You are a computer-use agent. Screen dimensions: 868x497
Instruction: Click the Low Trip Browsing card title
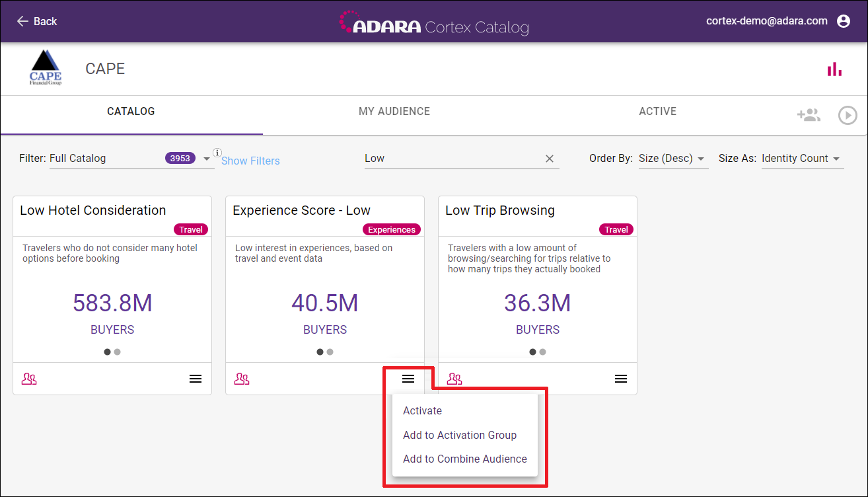pos(500,210)
